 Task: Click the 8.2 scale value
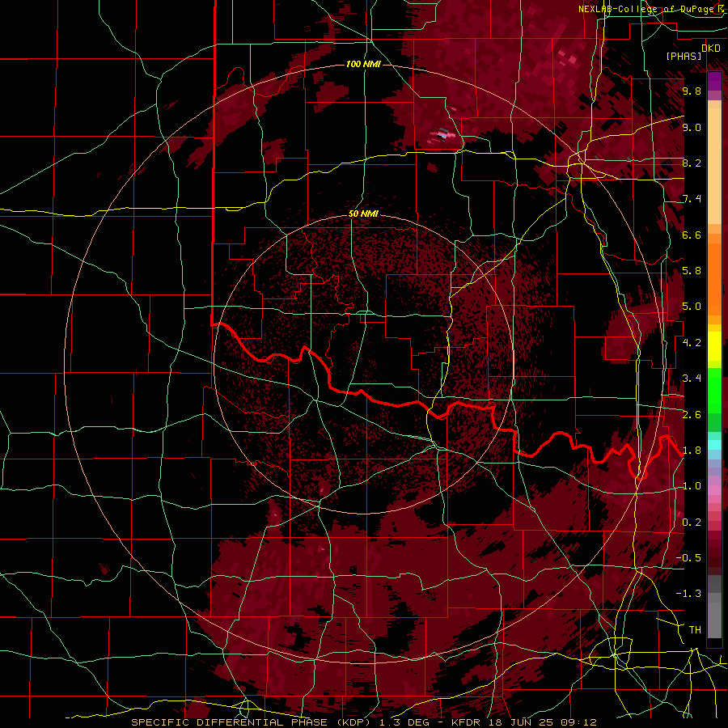point(692,163)
